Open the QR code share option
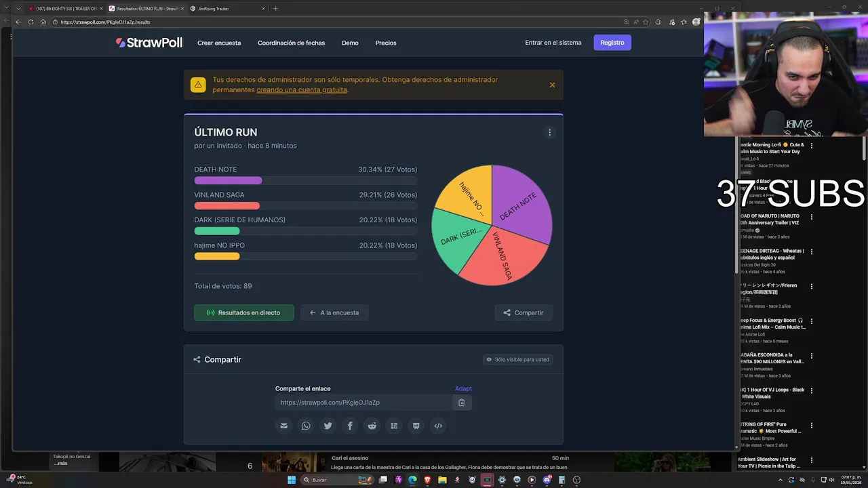The height and width of the screenshot is (488, 868). (394, 426)
